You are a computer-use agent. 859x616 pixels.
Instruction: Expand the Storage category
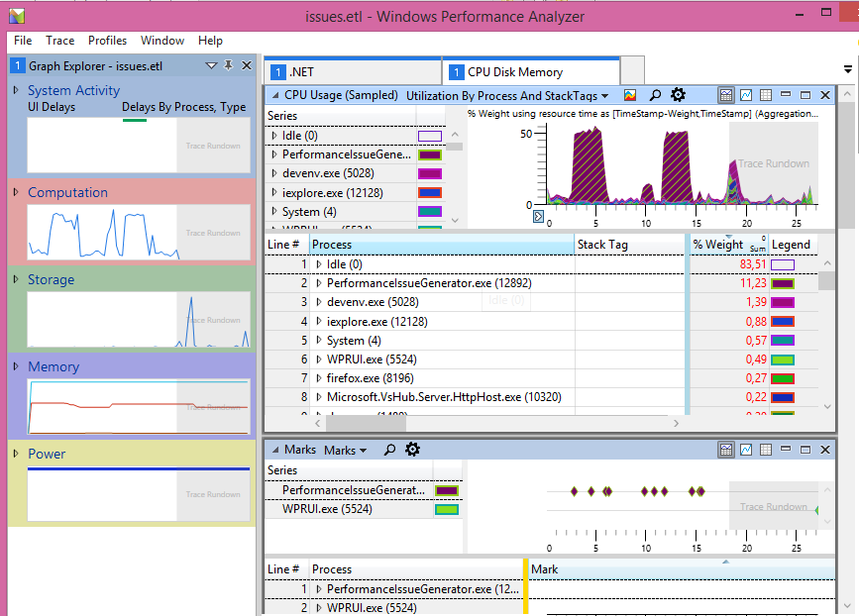[x=16, y=278]
